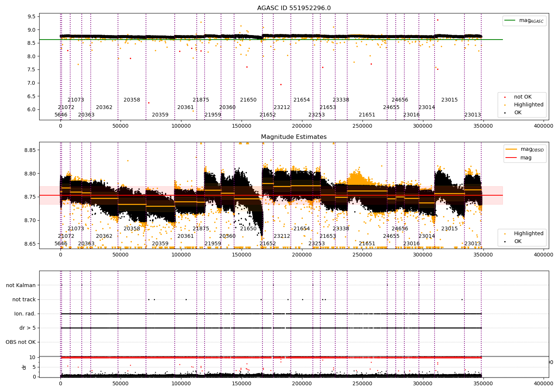This screenshot has width=560, height=392.
Task: Click obsid 24655 in the Magnitude Estimates plot
Action: (391, 236)
